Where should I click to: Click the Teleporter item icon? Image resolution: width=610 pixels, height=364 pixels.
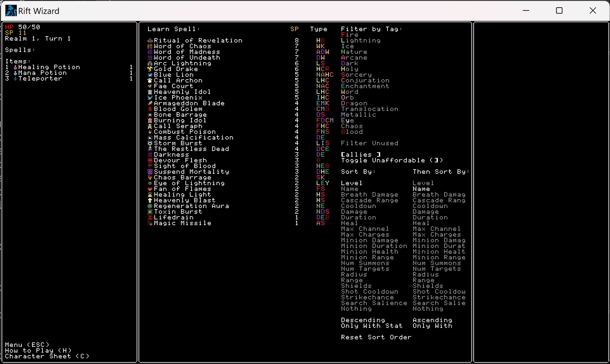click(x=15, y=79)
